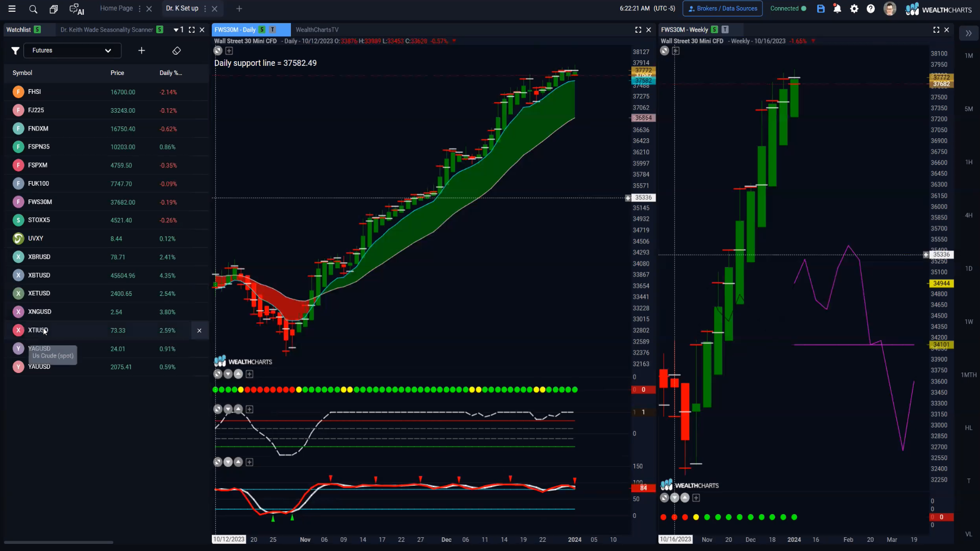Open the user profile avatar
980x551 pixels.
(890, 9)
